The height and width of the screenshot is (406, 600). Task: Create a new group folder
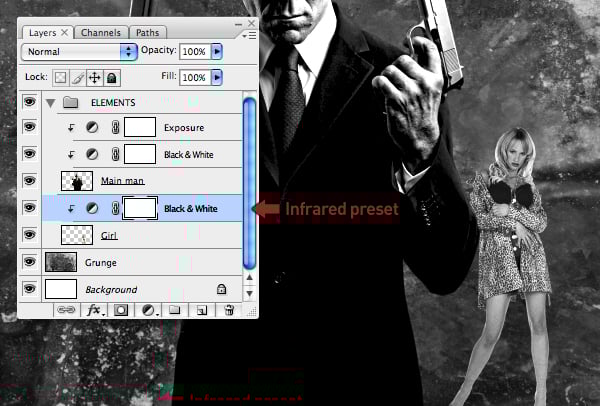point(175,310)
